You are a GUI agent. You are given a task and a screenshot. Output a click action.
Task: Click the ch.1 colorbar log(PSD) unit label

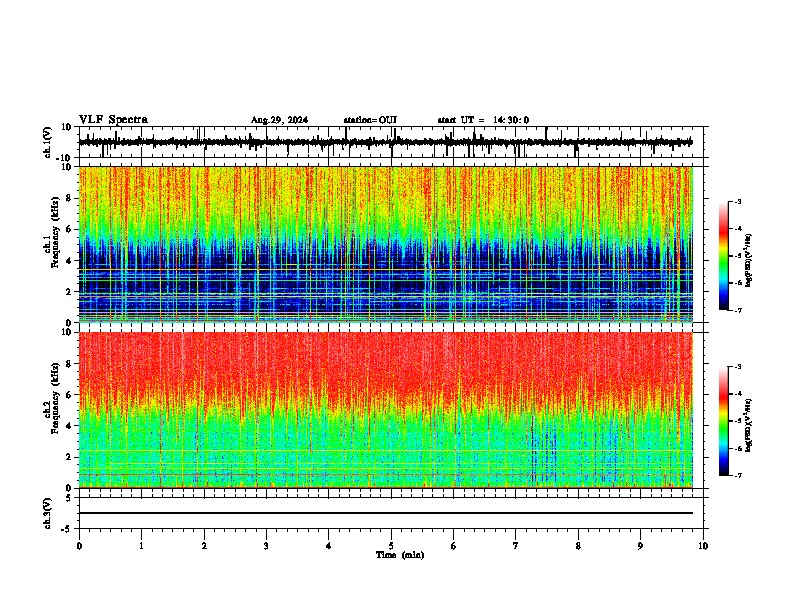click(x=749, y=261)
